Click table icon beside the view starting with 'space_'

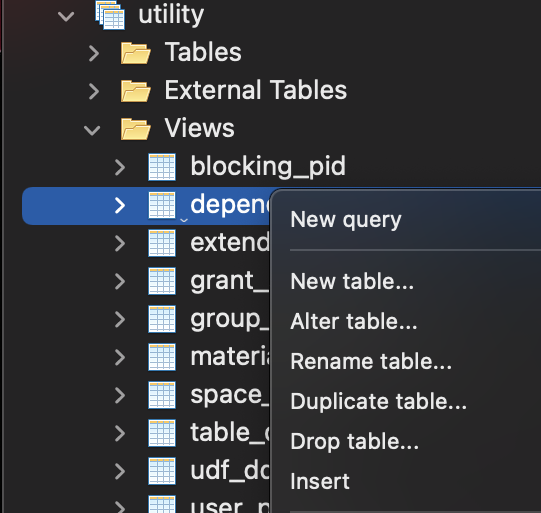(x=162, y=395)
